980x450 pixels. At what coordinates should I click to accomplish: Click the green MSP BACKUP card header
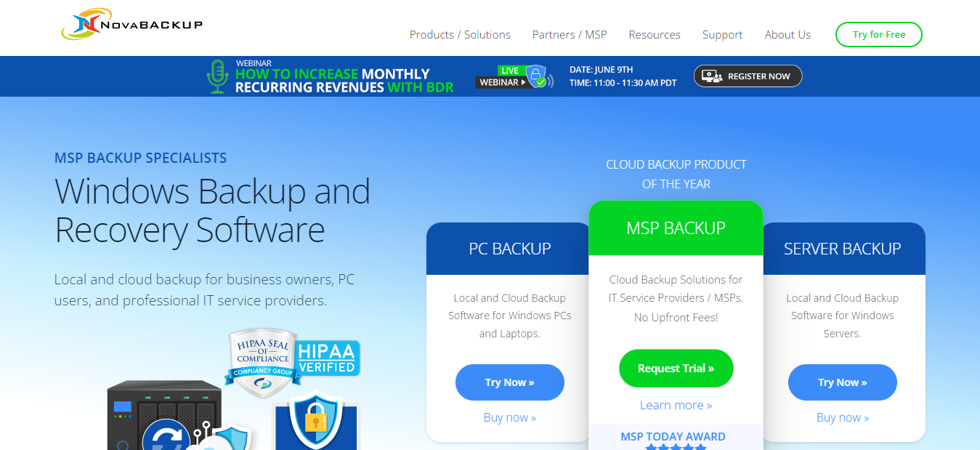(676, 228)
